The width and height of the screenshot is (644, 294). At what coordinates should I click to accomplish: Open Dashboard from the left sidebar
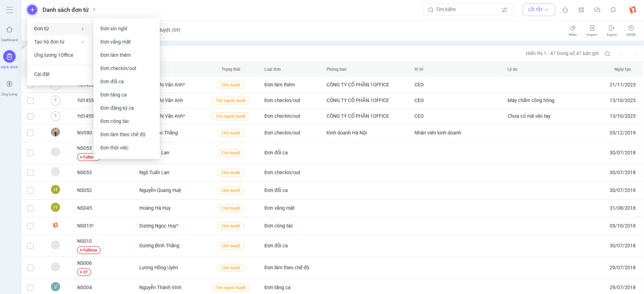point(9,33)
